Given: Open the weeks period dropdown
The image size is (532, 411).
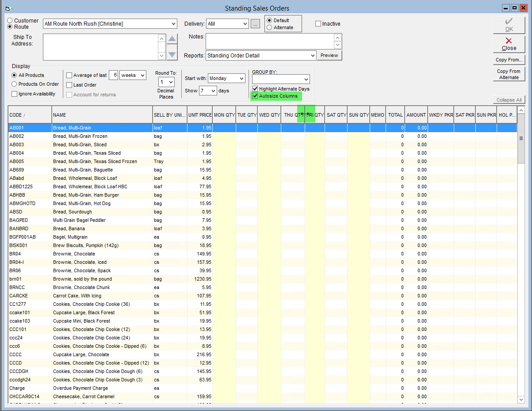Looking at the screenshot, I should (142, 76).
